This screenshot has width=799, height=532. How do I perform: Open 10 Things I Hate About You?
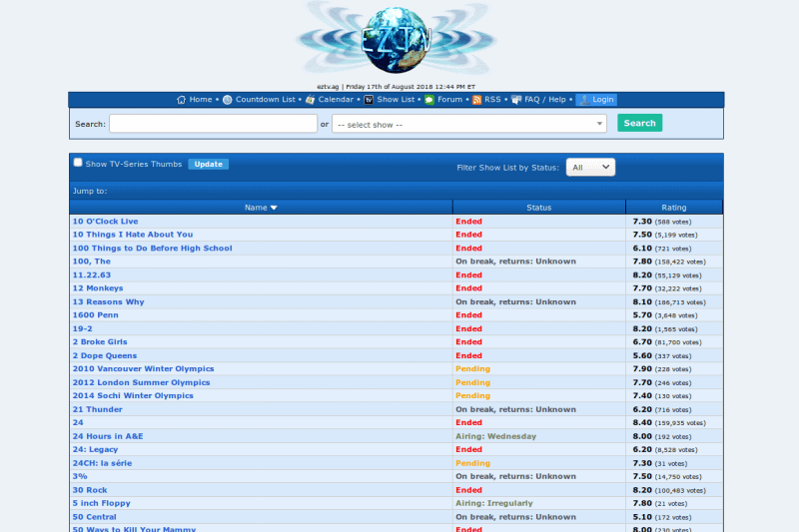(x=133, y=235)
